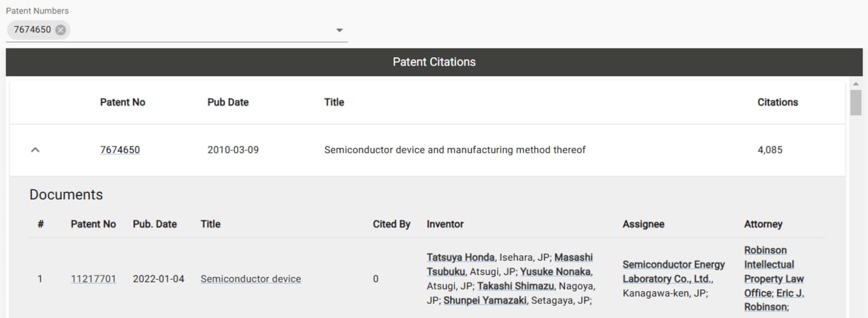
Task: Collapse the 7674650 row with the chevron
Action: coord(36,150)
